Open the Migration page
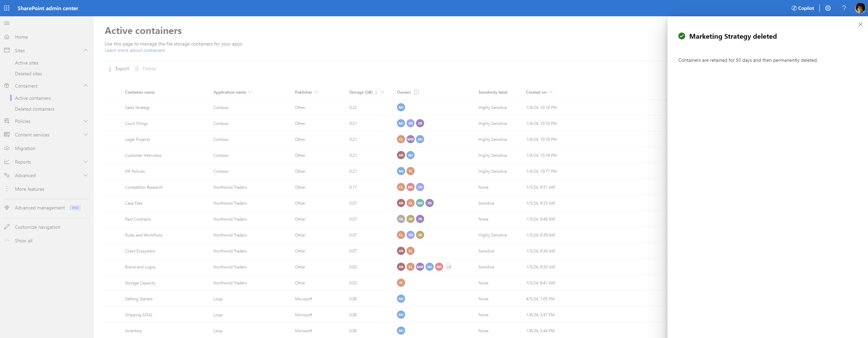 tap(25, 148)
